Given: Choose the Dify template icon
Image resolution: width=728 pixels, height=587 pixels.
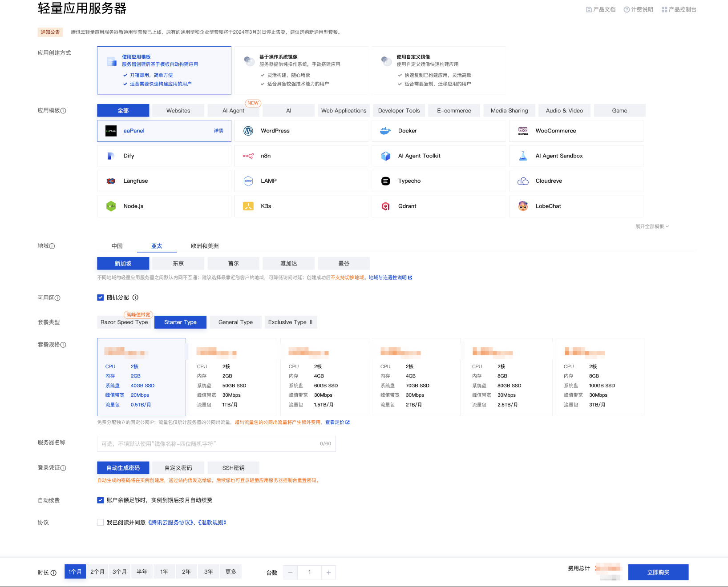Looking at the screenshot, I should [111, 156].
